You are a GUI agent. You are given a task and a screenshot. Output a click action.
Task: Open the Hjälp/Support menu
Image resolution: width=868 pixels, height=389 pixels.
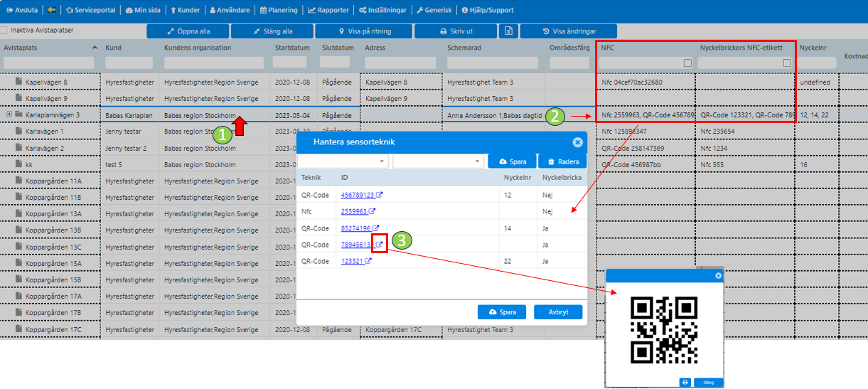[x=487, y=10]
